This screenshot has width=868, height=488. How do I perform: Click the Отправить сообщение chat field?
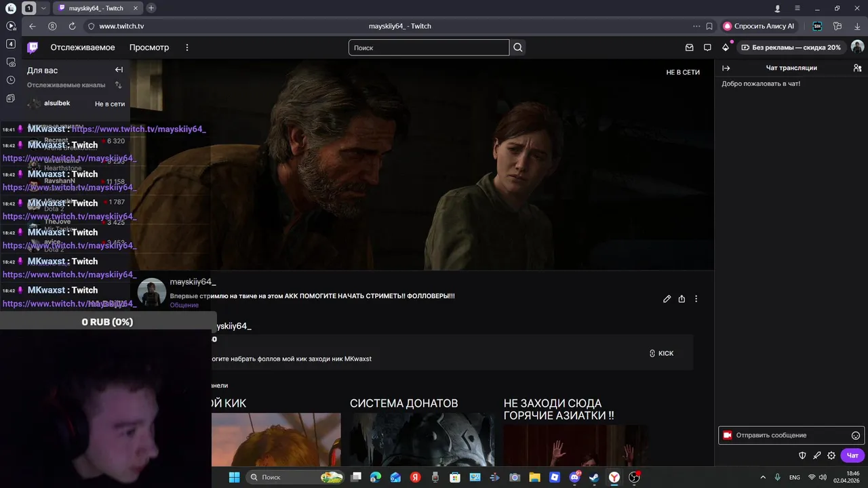pos(791,435)
